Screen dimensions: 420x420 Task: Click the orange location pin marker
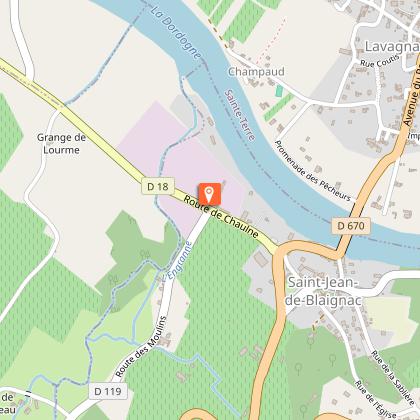[210, 194]
